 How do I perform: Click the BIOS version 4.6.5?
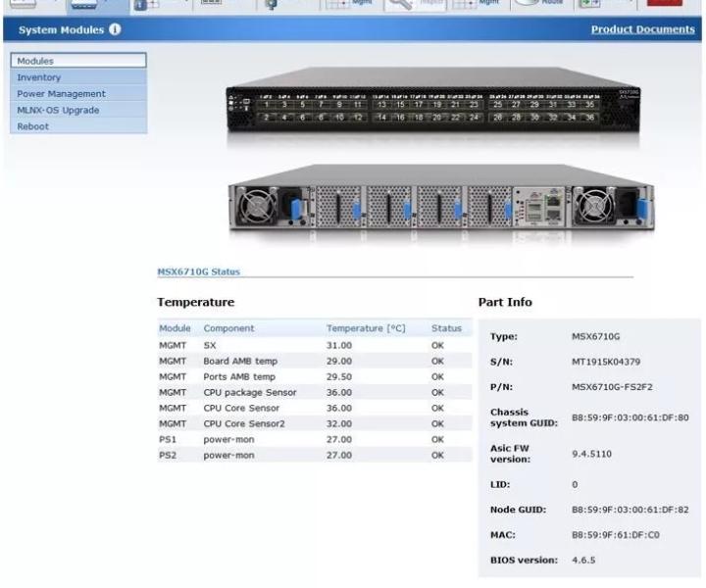pyautogui.click(x=583, y=561)
